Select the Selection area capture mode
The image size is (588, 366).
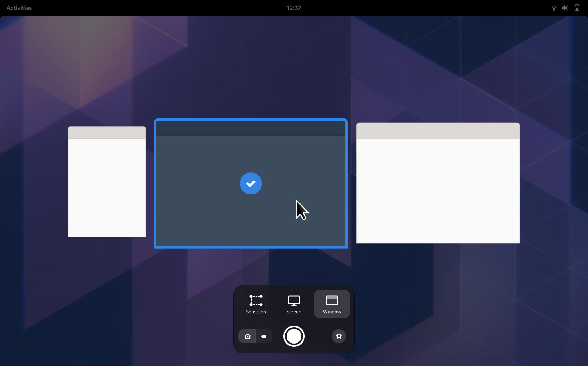256,304
